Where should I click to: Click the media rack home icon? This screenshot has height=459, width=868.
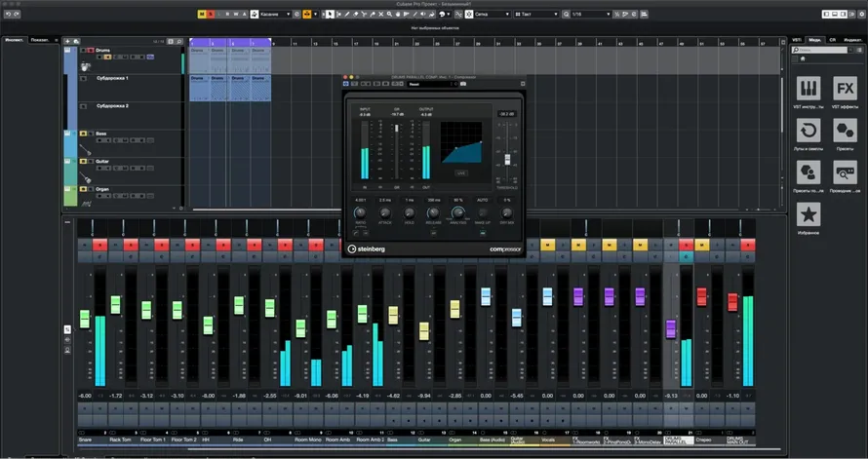803,58
